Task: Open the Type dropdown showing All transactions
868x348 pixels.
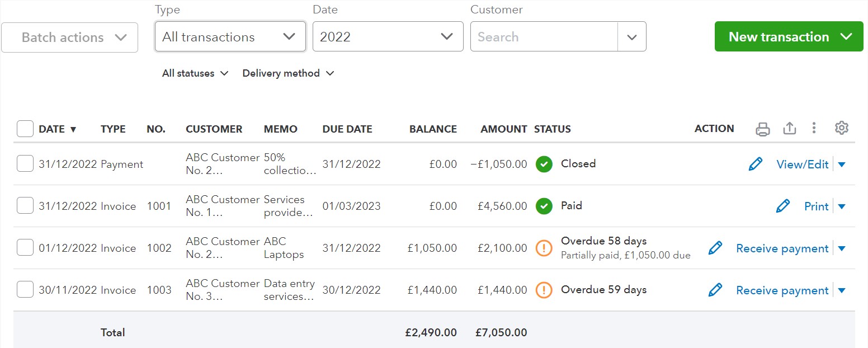Action: point(230,37)
